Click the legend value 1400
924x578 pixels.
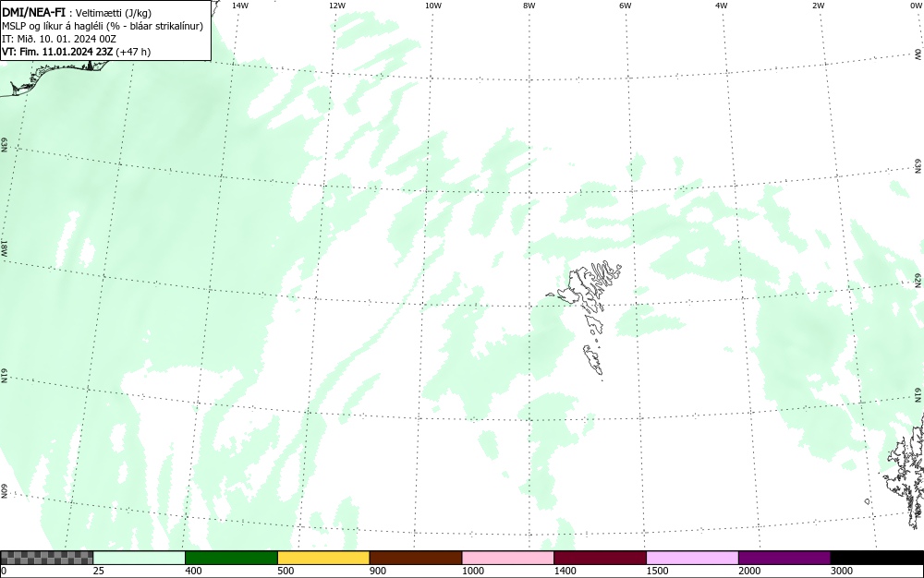[565, 571]
